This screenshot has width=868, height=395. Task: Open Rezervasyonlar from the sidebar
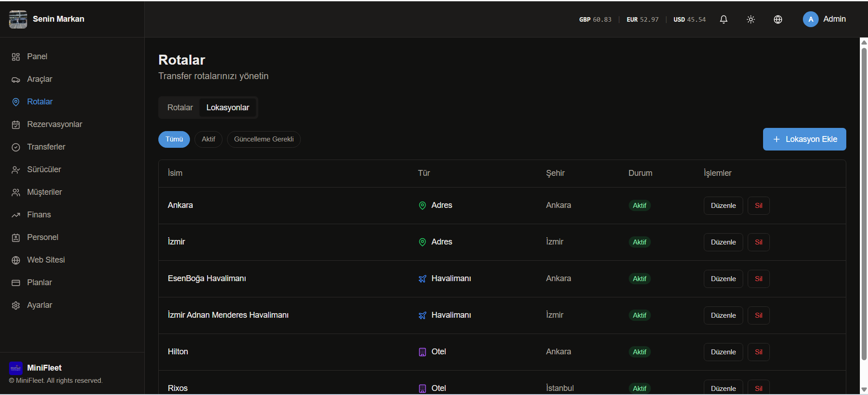coord(72,124)
